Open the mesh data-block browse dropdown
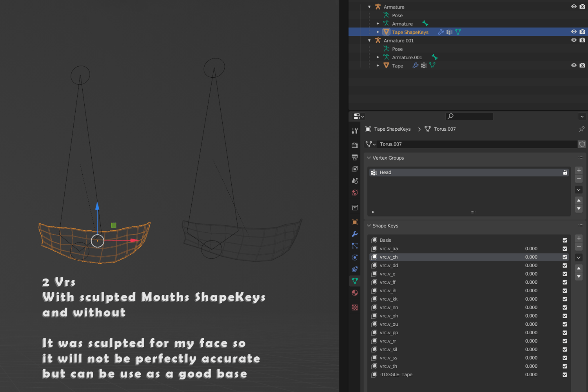The width and height of the screenshot is (588, 392). click(x=370, y=144)
